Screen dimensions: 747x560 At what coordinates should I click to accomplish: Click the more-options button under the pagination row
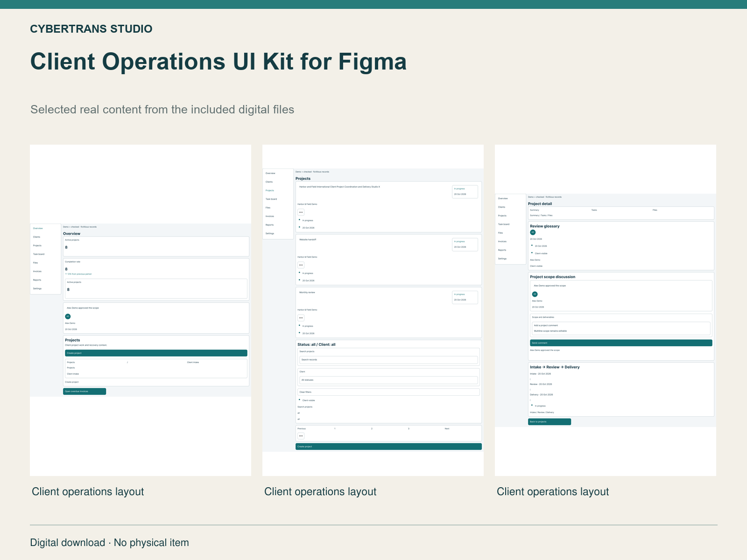301,436
